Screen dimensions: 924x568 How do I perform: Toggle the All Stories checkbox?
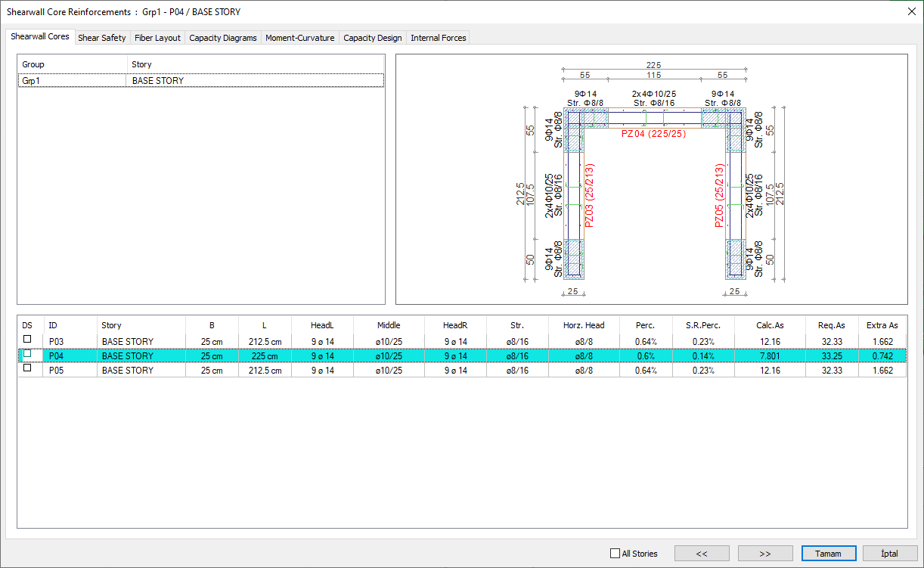coord(615,554)
